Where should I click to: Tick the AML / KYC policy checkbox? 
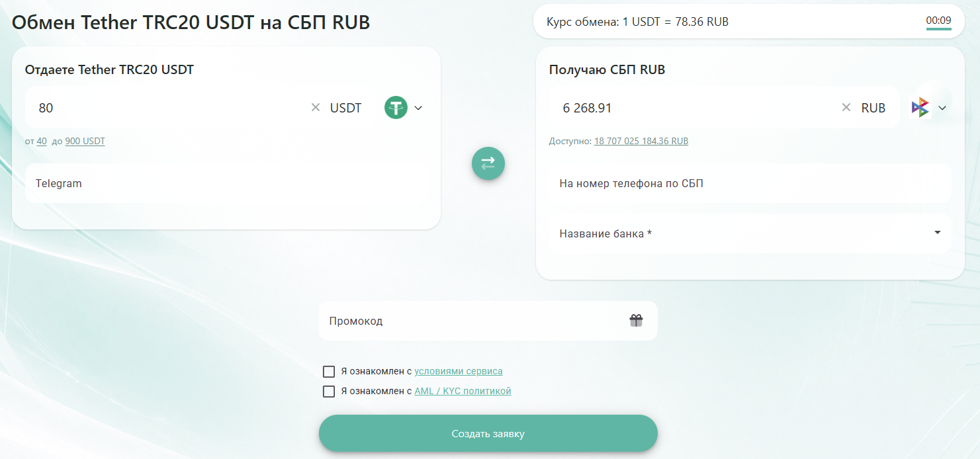[329, 391]
